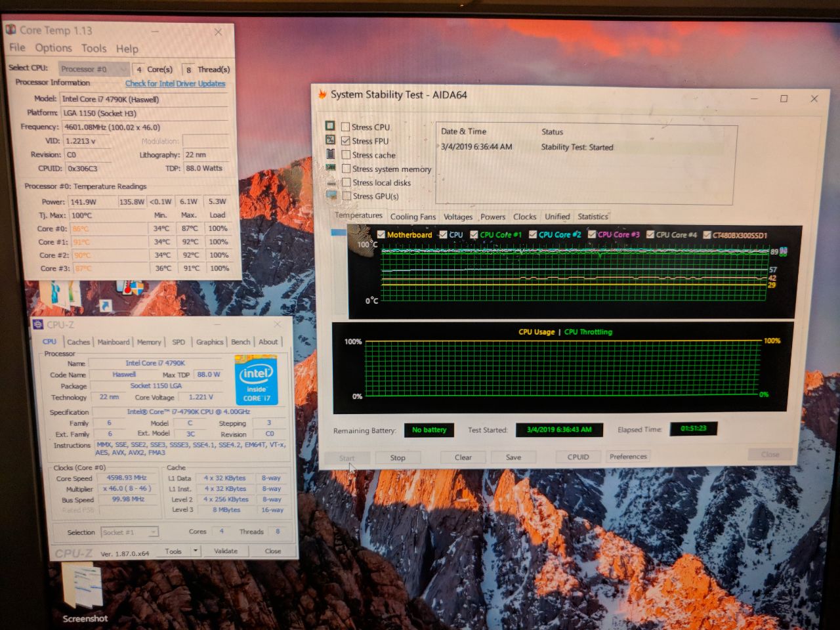Click the Stress FPU icon
The height and width of the screenshot is (630, 840).
[330, 140]
